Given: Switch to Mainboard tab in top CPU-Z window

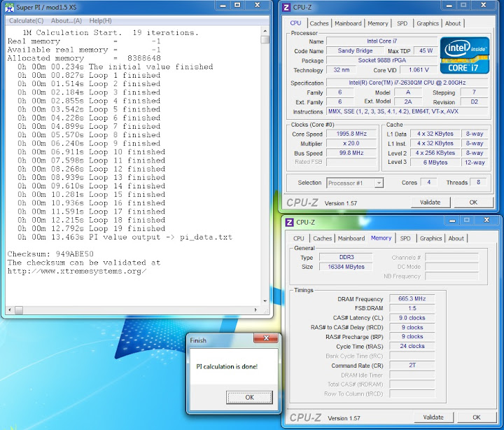Looking at the screenshot, I should click(x=348, y=24).
